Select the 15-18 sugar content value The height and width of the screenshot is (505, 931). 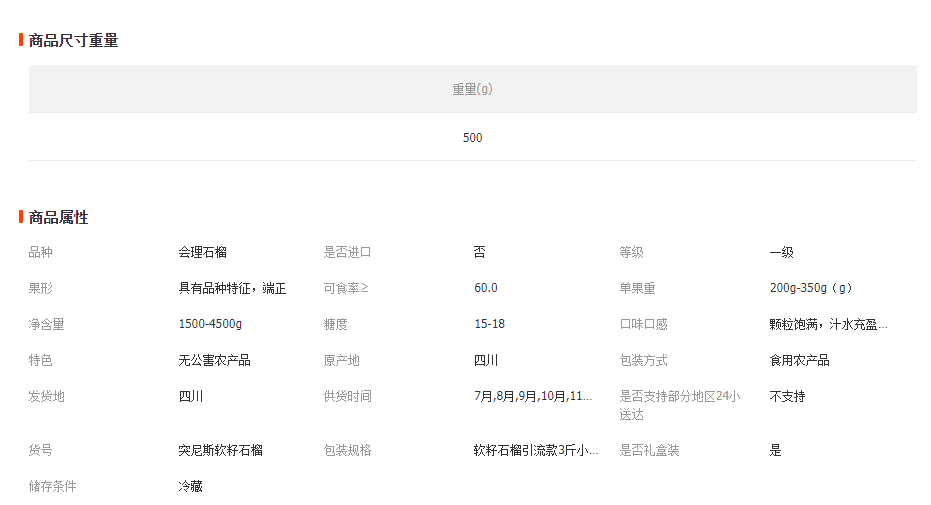(489, 324)
